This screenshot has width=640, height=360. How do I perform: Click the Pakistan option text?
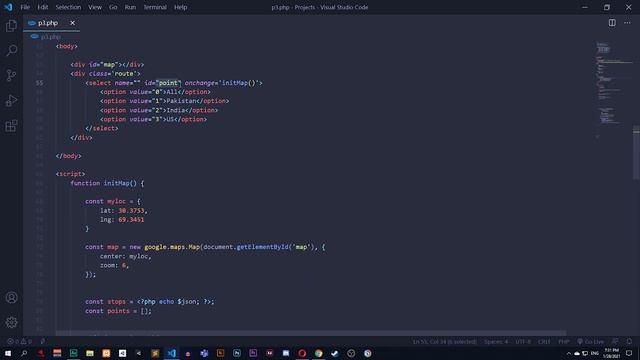pos(182,101)
